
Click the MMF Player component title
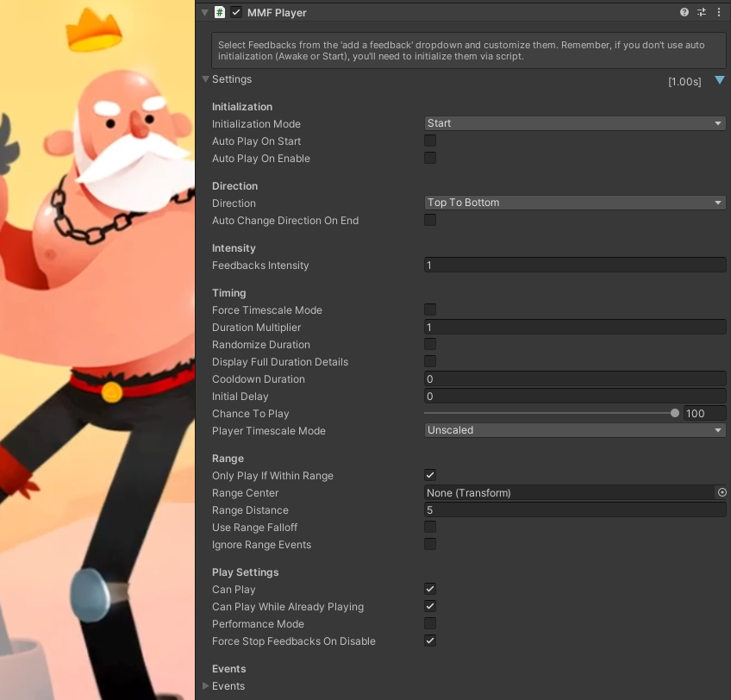tap(277, 13)
